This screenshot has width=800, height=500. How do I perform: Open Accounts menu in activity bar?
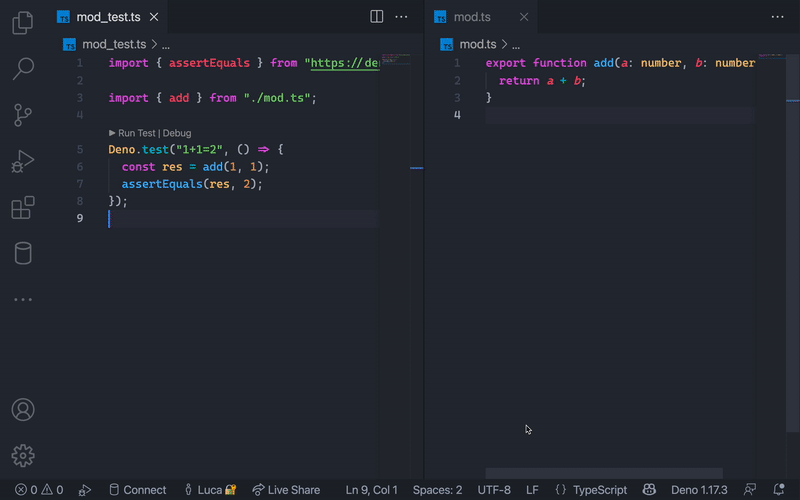point(22,410)
